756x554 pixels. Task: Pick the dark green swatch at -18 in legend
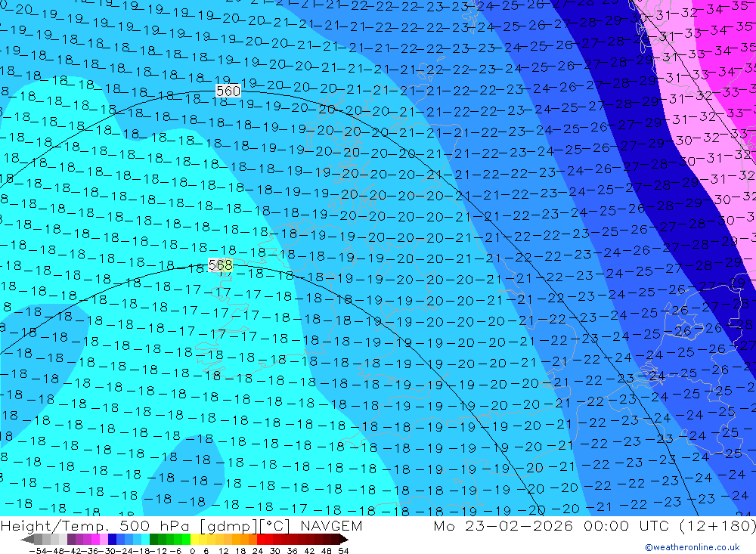pos(153,539)
